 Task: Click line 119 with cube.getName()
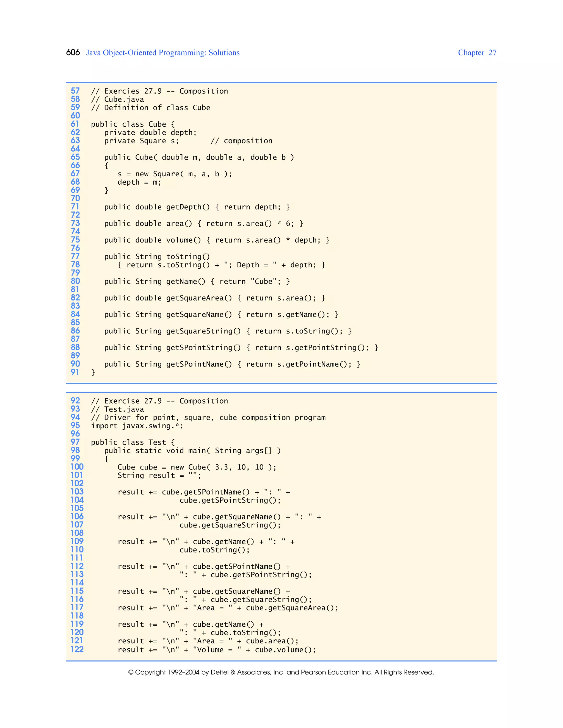click(191, 625)
